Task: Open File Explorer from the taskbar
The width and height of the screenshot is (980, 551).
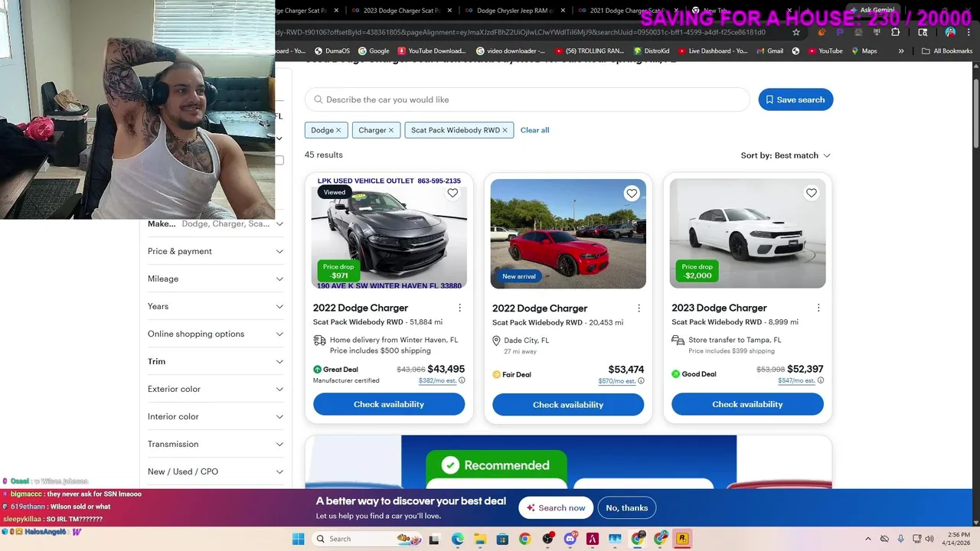Action: [x=479, y=539]
